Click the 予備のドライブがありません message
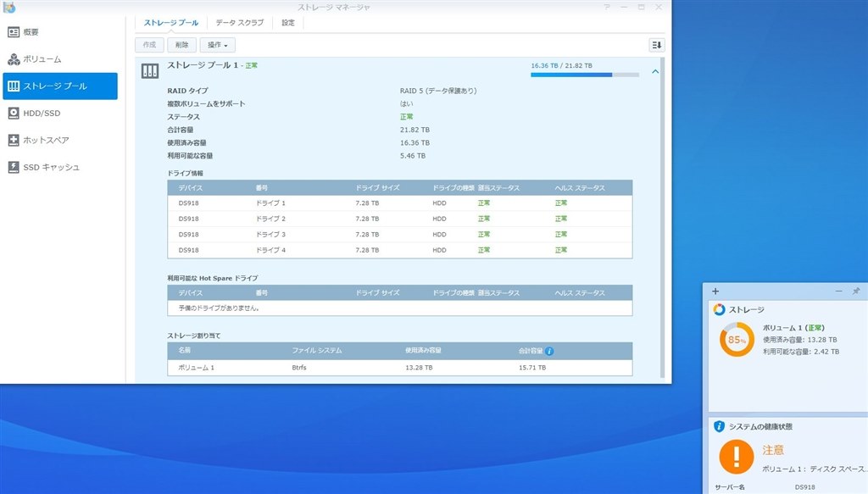The height and width of the screenshot is (494, 868). (219, 308)
